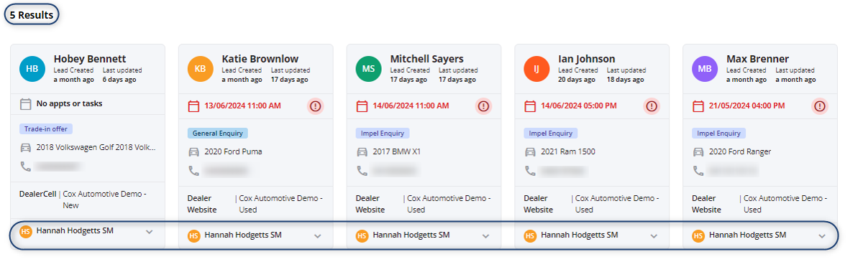Click calendar icon beside 14/06/2024 05:00 PM
This screenshot has height=262, width=868.
530,106
